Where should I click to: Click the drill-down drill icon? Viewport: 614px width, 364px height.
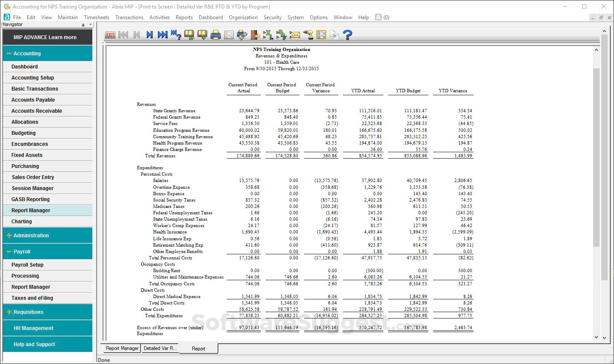coord(308,35)
